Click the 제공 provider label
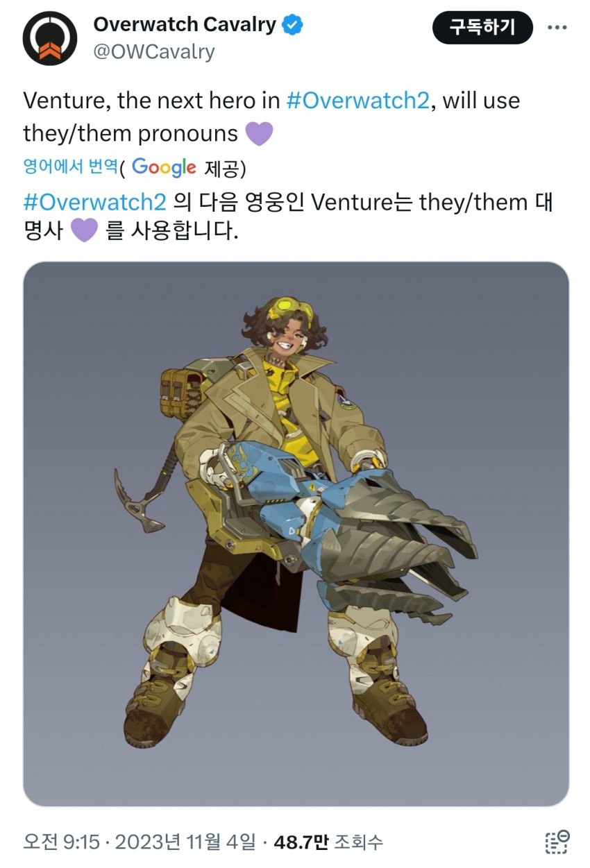The width and height of the screenshot is (590, 868). (220, 167)
